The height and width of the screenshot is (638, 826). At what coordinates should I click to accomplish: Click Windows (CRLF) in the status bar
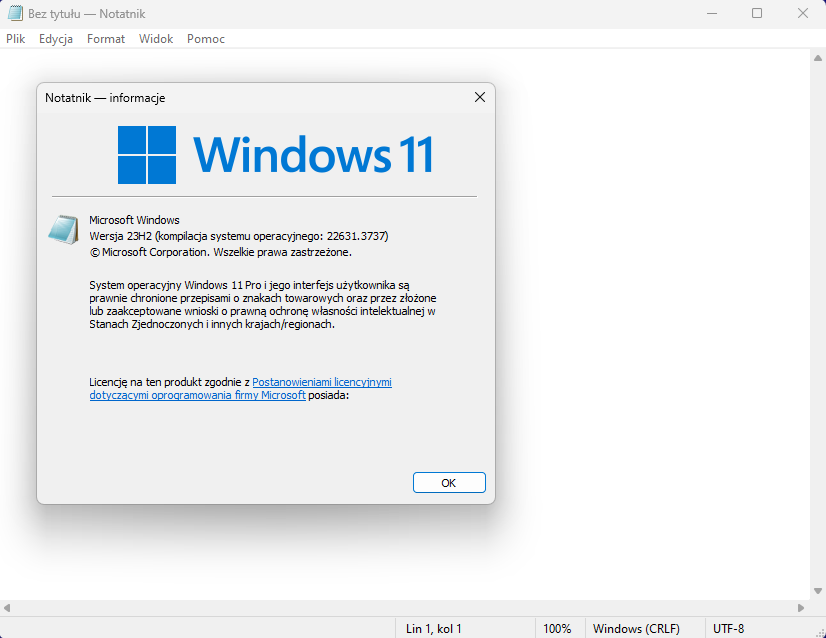[x=636, y=629]
